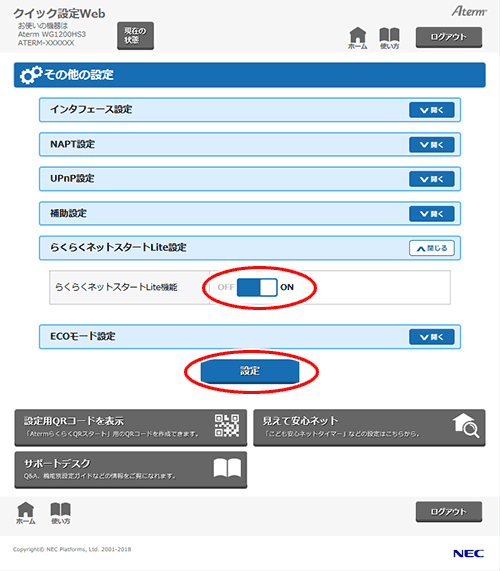Expand the NAPT設定 section
The image size is (500, 571).
pos(432,145)
